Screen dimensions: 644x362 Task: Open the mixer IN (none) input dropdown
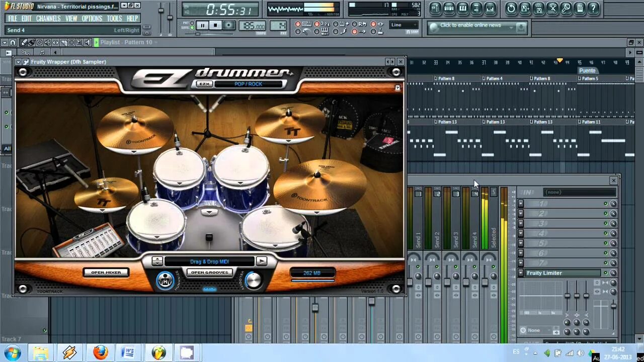(x=580, y=192)
